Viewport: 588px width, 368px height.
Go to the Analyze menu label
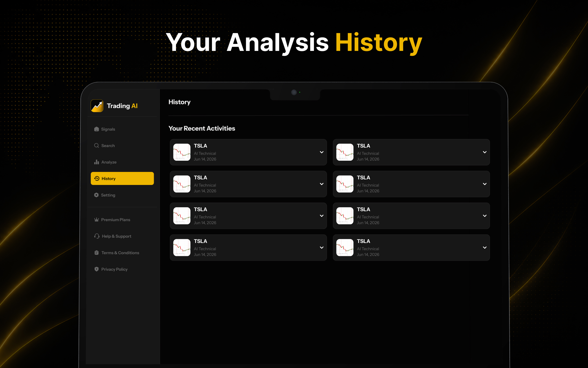coord(109,162)
